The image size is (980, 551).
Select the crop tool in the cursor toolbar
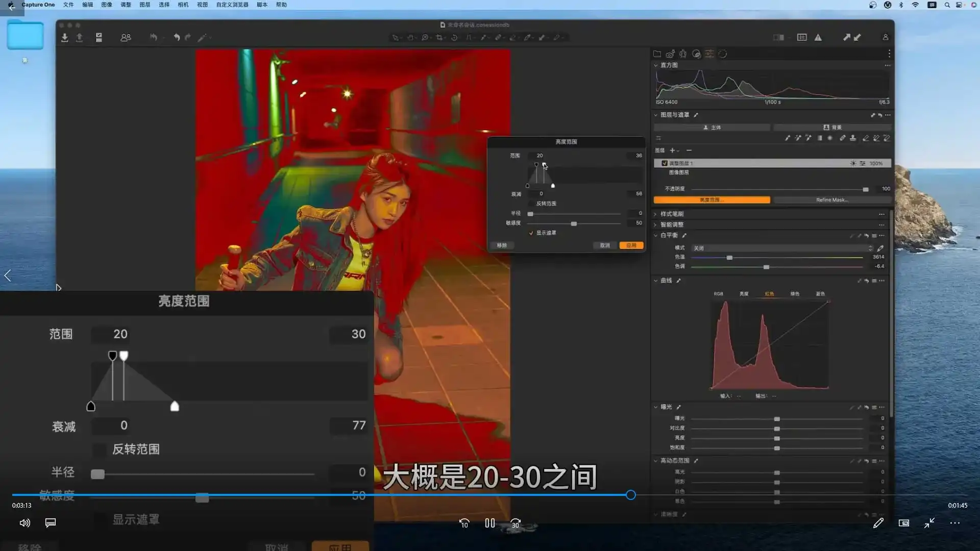coord(439,37)
